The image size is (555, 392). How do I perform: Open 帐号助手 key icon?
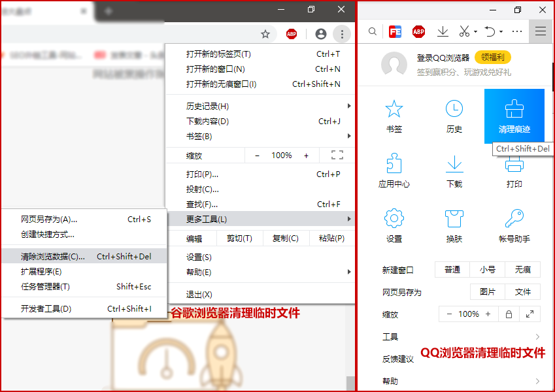pyautogui.click(x=514, y=218)
